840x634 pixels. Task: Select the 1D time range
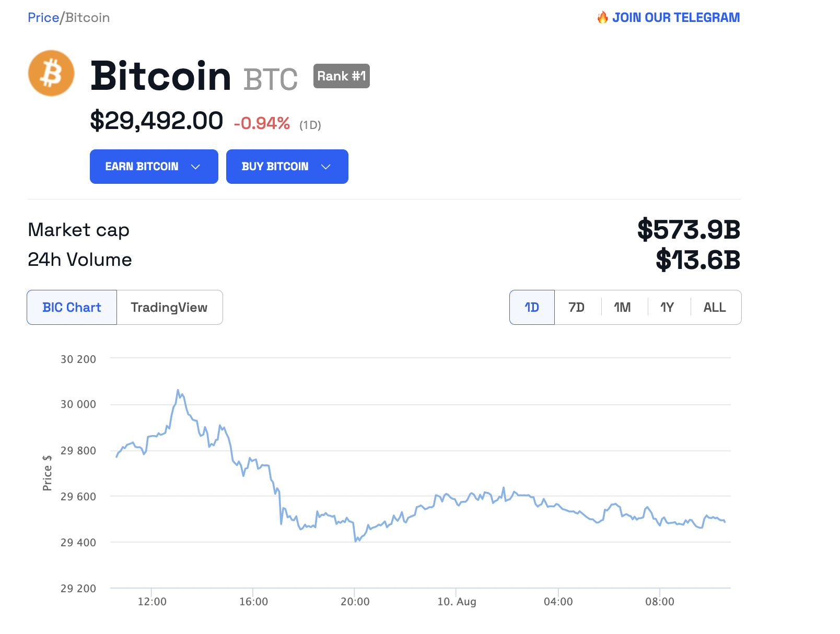[532, 308]
